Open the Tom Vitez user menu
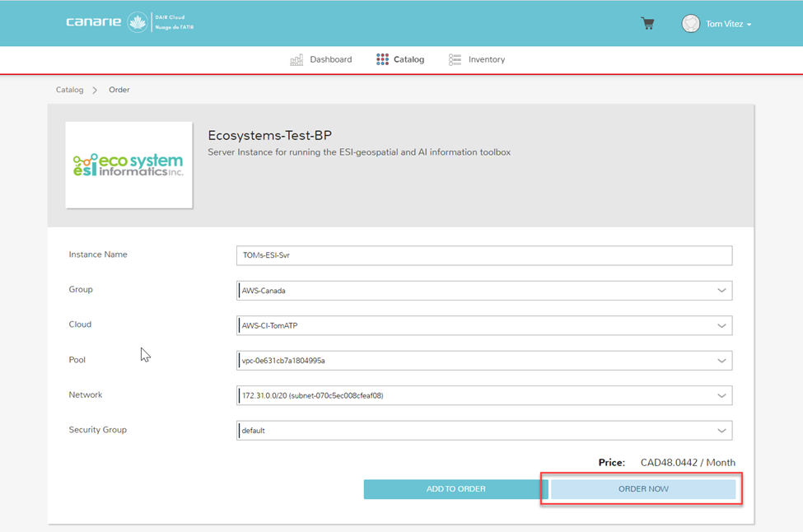The width and height of the screenshot is (803, 532). click(x=728, y=25)
